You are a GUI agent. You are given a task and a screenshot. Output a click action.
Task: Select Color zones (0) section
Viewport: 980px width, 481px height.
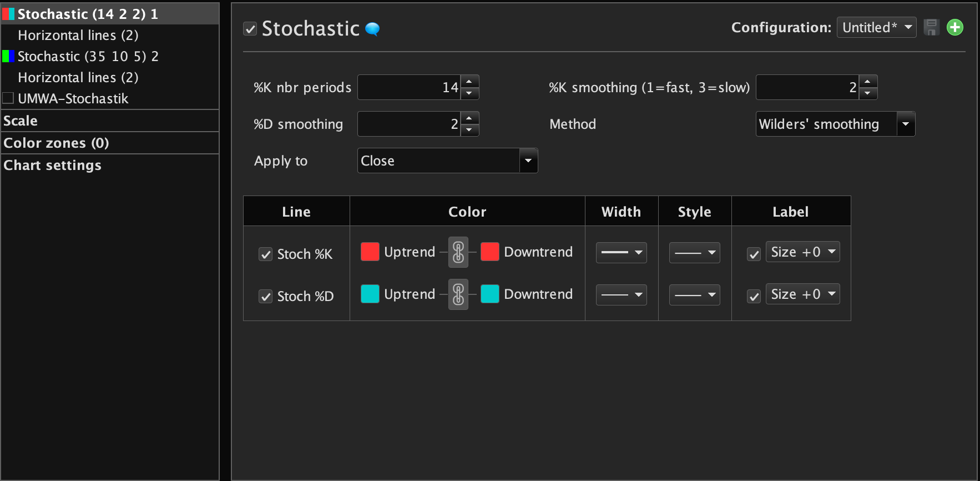(x=56, y=143)
